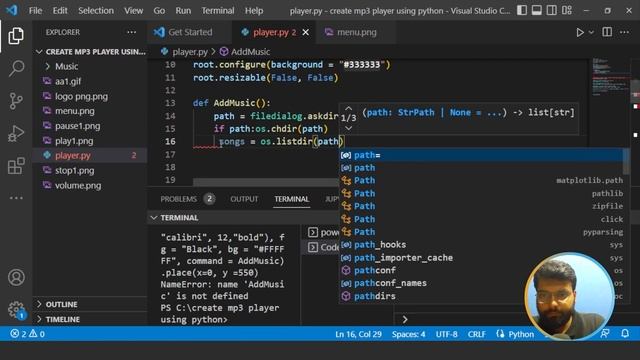Viewport: 640px width, 360px height.
Task: Open pause1.png file in explorer
Action: pos(90,126)
